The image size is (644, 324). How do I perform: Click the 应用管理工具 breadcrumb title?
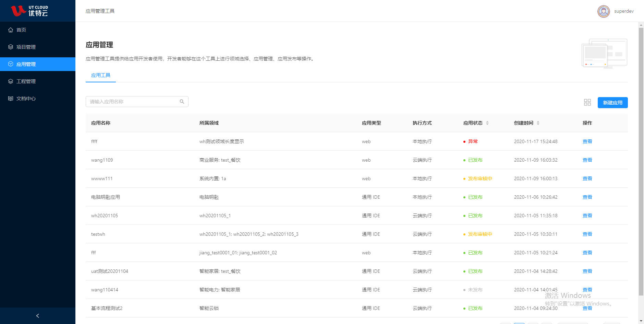click(100, 11)
